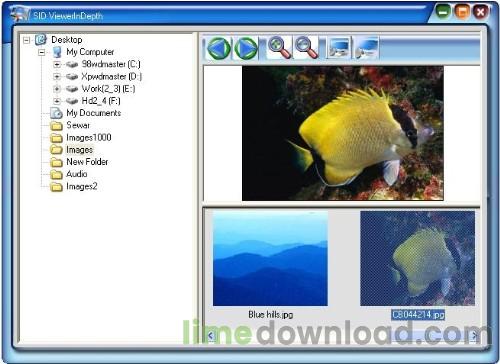Advance to the next image using the green forward arrow

pyautogui.click(x=246, y=48)
